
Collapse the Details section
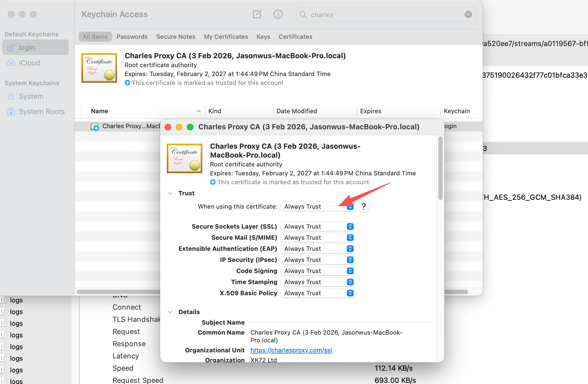point(170,312)
